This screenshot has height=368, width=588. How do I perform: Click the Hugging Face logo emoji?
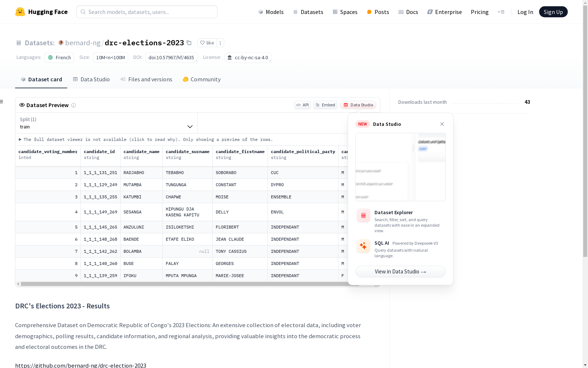coord(20,12)
